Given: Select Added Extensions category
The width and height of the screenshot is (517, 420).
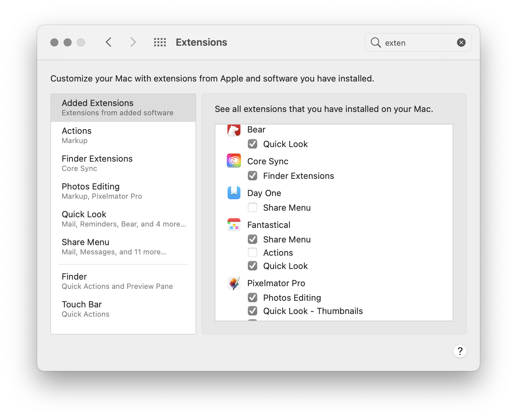Looking at the screenshot, I should (123, 108).
